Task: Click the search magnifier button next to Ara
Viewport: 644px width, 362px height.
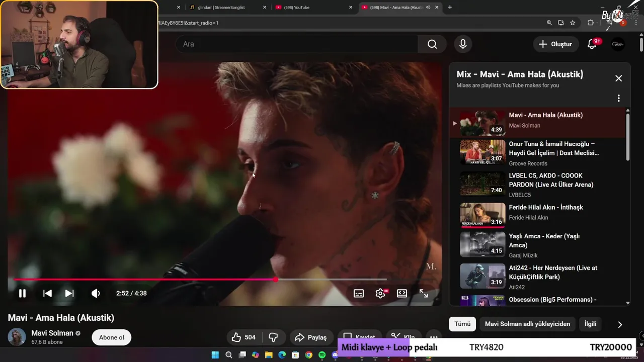Action: (432, 44)
